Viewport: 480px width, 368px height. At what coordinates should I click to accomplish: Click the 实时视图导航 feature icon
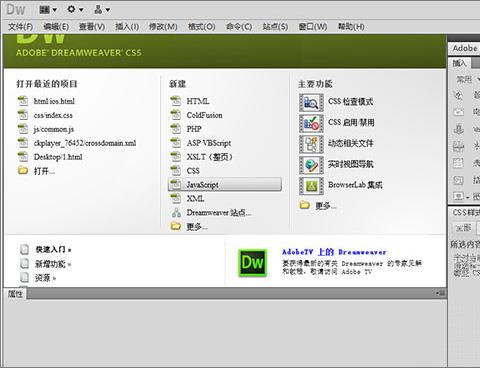(x=311, y=165)
